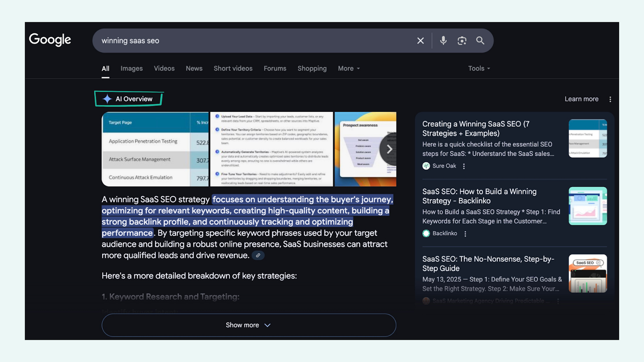The width and height of the screenshot is (644, 362).
Task: Open the three-dot menu beside Backlinko
Action: (x=465, y=233)
